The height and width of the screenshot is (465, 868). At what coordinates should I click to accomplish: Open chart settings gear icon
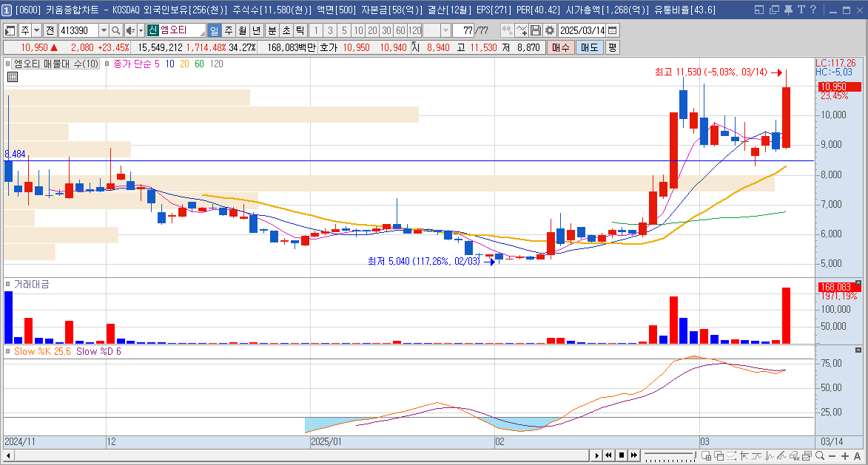(550, 30)
